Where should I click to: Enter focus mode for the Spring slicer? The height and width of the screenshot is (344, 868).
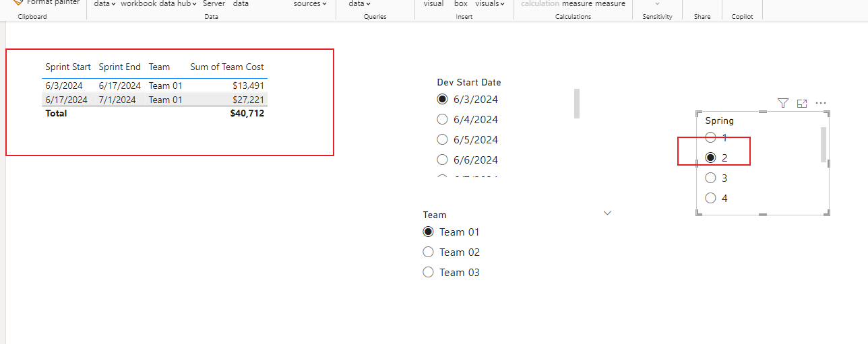click(802, 103)
